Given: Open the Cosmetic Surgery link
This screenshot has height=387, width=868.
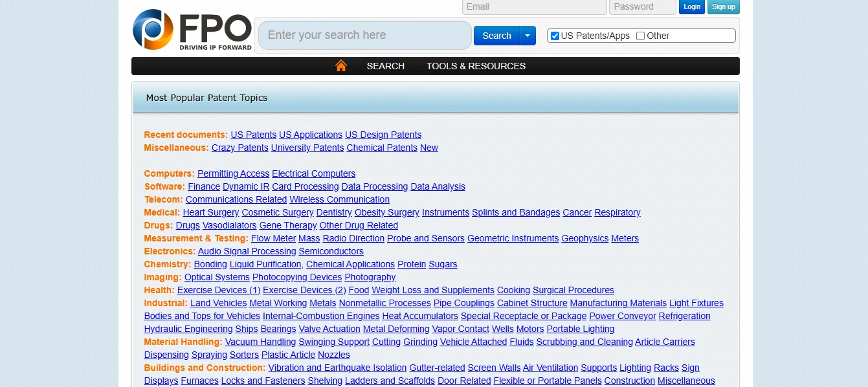Looking at the screenshot, I should [278, 212].
